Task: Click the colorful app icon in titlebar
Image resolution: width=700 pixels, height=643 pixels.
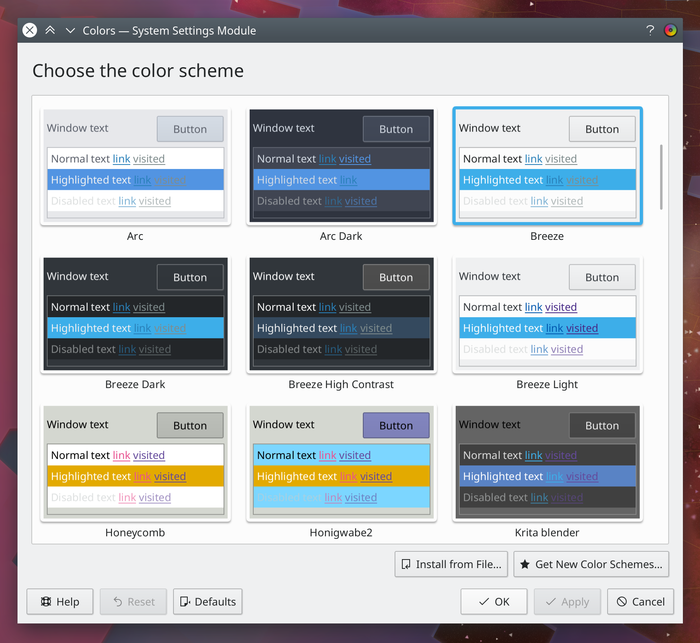Action: click(x=671, y=30)
